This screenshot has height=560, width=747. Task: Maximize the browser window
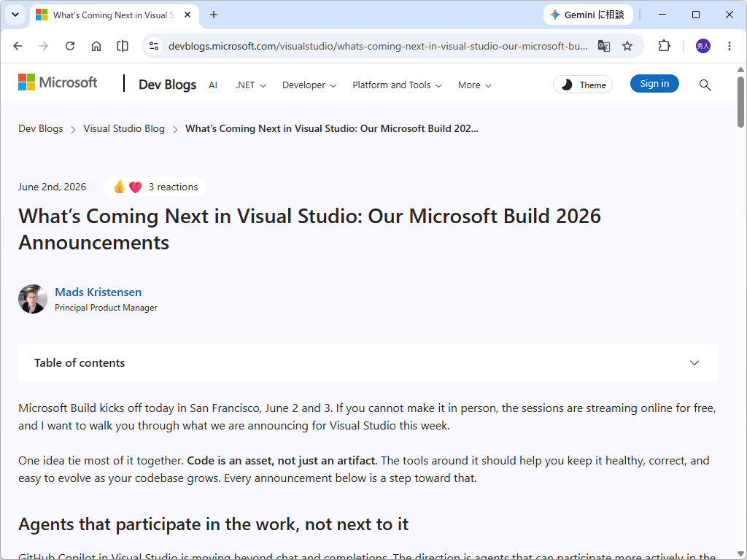[695, 15]
